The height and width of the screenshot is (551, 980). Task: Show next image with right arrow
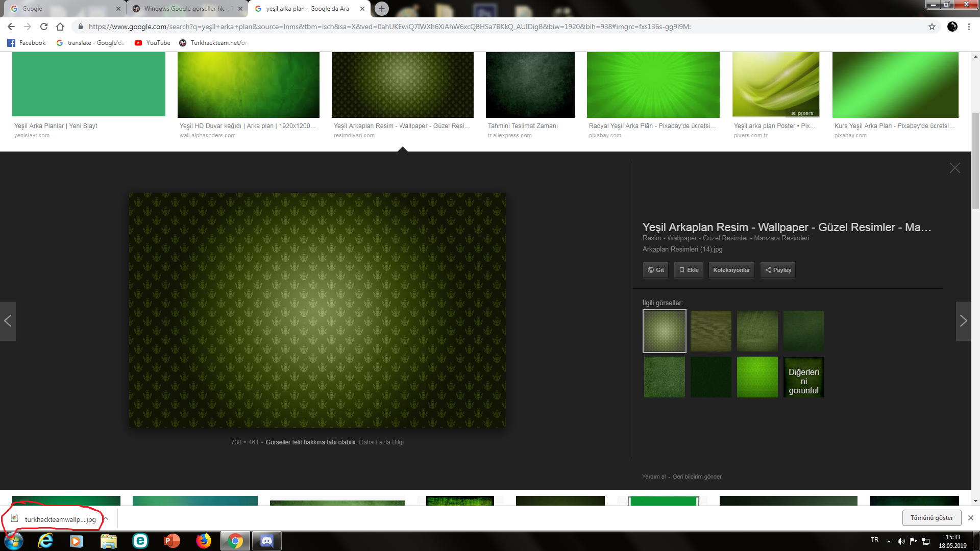tap(963, 321)
